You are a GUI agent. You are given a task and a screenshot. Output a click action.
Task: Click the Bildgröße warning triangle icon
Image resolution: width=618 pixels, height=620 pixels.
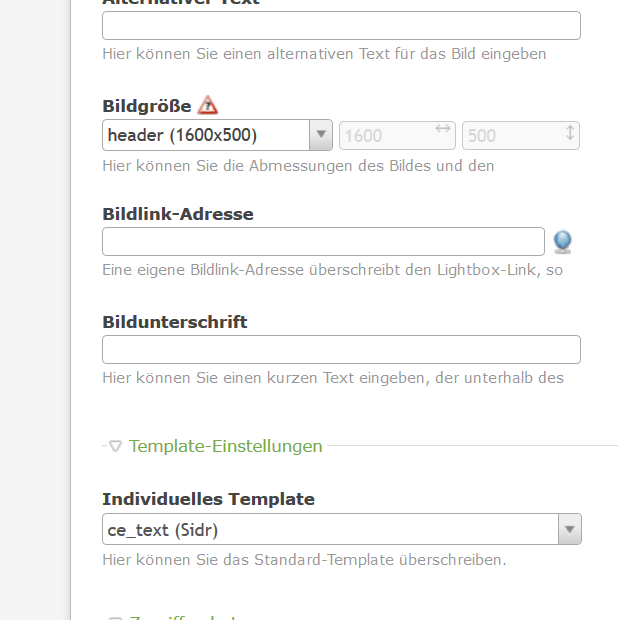(x=207, y=105)
